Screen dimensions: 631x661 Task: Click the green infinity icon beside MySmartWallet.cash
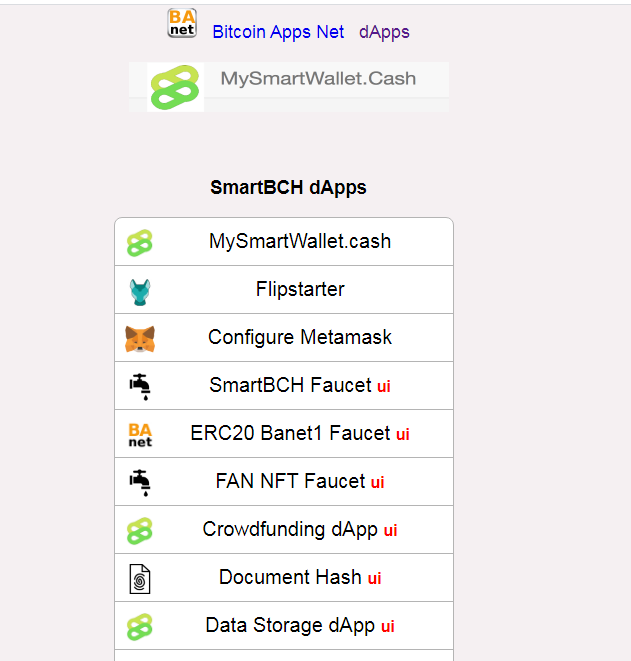(140, 243)
